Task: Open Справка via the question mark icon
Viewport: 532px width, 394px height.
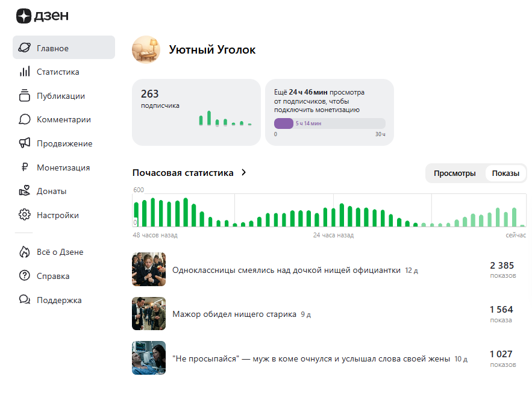Action: [25, 276]
